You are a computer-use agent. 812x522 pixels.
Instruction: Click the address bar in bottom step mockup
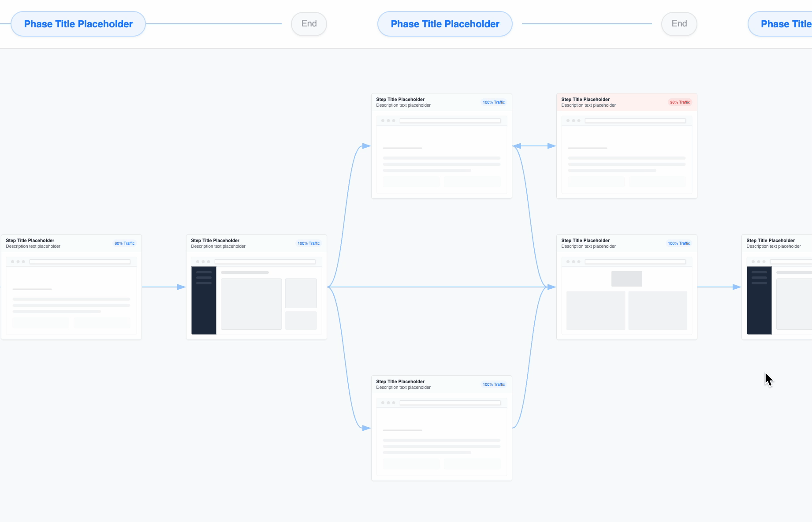click(x=450, y=402)
